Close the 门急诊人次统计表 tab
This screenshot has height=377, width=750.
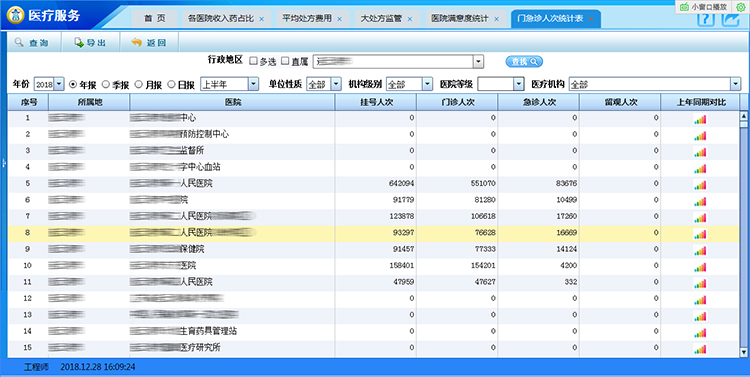pos(591,19)
